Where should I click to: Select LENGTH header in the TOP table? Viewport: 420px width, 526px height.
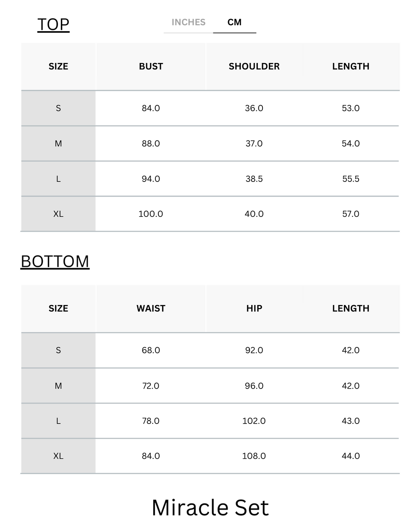(351, 66)
